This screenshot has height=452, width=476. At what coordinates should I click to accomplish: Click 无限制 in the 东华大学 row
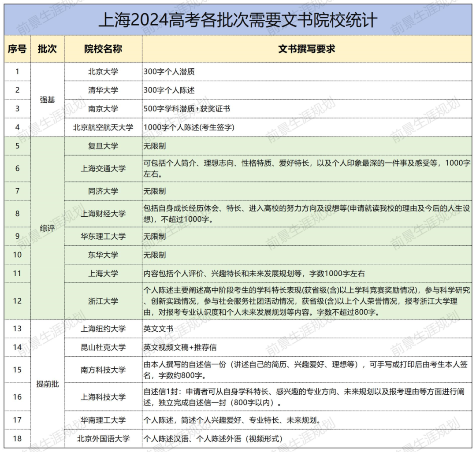[155, 255]
